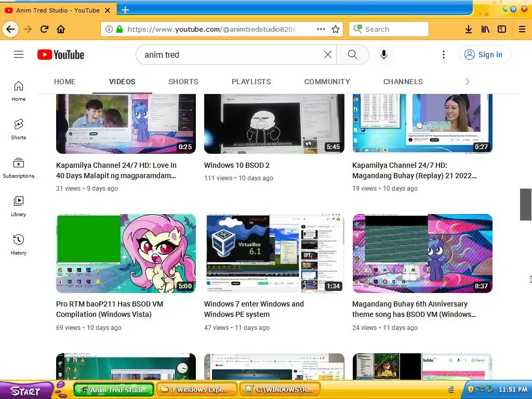The image size is (532, 399).
Task: Open Downloads arrow icon in toolbar
Action: pyautogui.click(x=469, y=29)
